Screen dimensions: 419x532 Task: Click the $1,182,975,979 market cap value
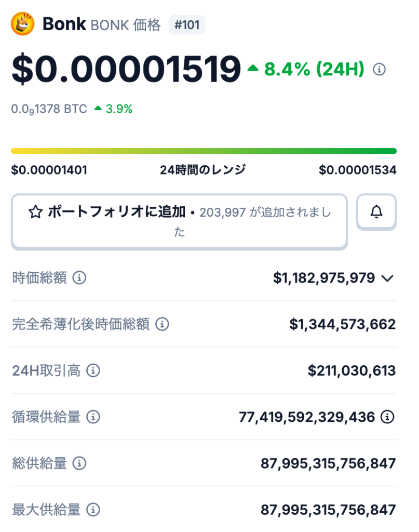(x=324, y=278)
